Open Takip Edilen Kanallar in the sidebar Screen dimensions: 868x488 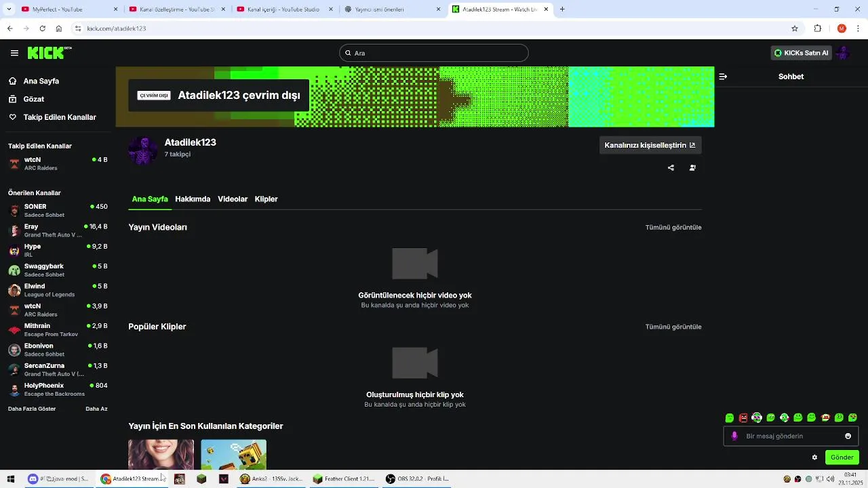click(x=52, y=117)
